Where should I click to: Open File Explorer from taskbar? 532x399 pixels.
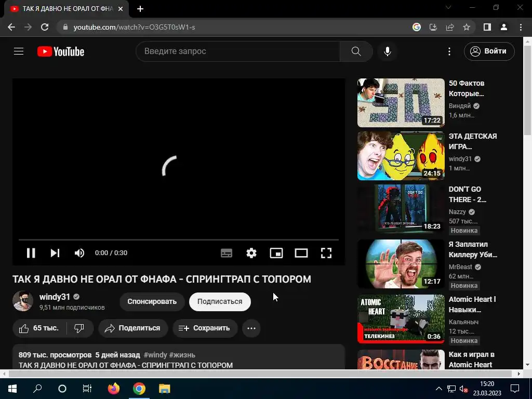[165, 389]
